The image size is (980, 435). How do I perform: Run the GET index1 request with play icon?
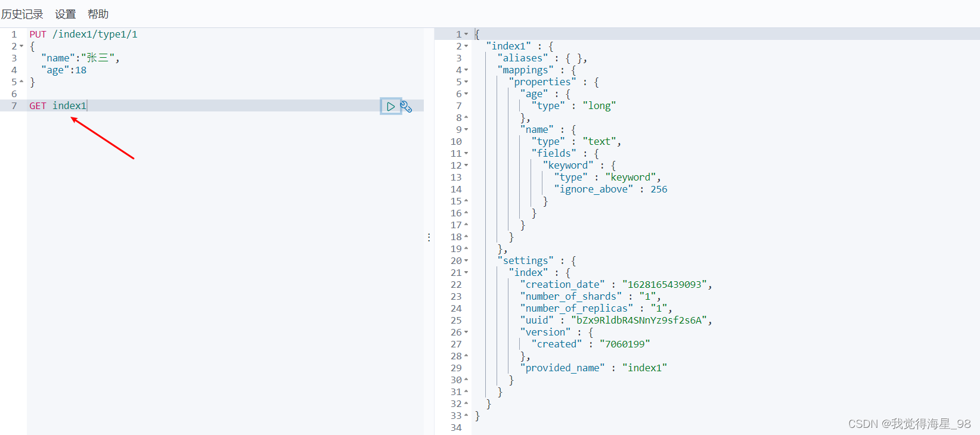click(390, 106)
